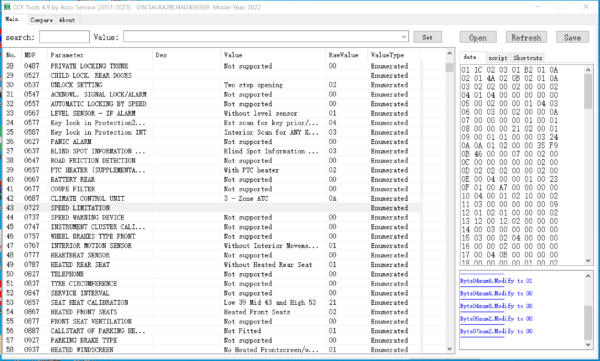The width and height of the screenshot is (600, 361).
Task: Click the Value column header
Action: point(273,55)
